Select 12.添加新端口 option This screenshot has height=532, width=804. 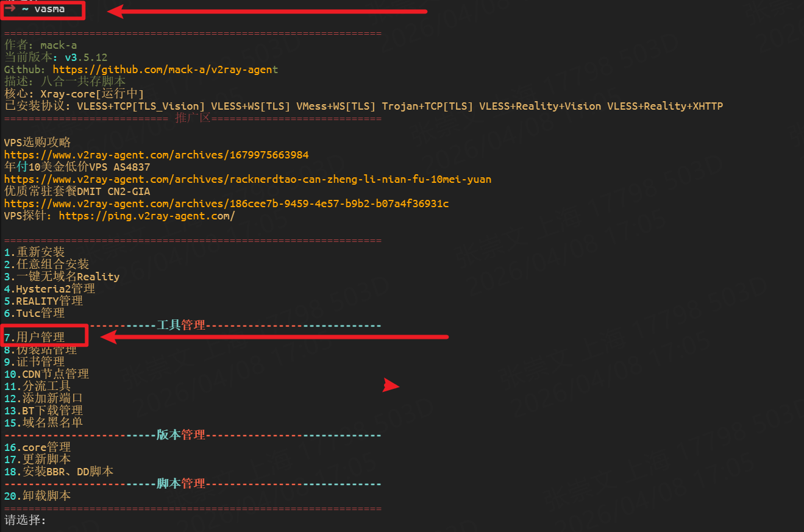coord(43,398)
